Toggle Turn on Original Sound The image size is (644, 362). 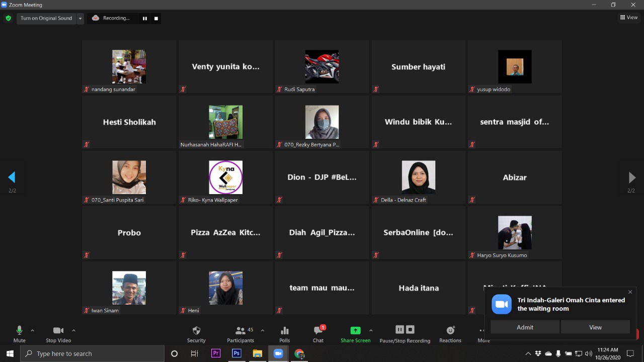coord(46,18)
